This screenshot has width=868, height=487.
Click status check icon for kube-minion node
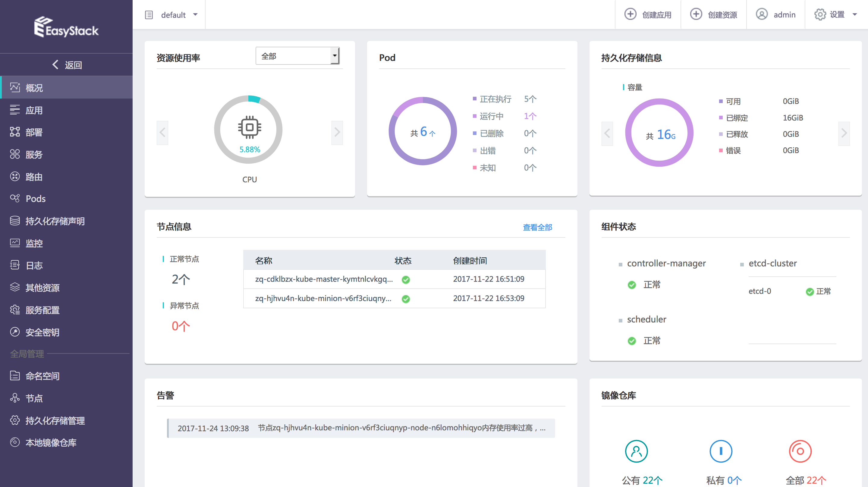(x=406, y=299)
